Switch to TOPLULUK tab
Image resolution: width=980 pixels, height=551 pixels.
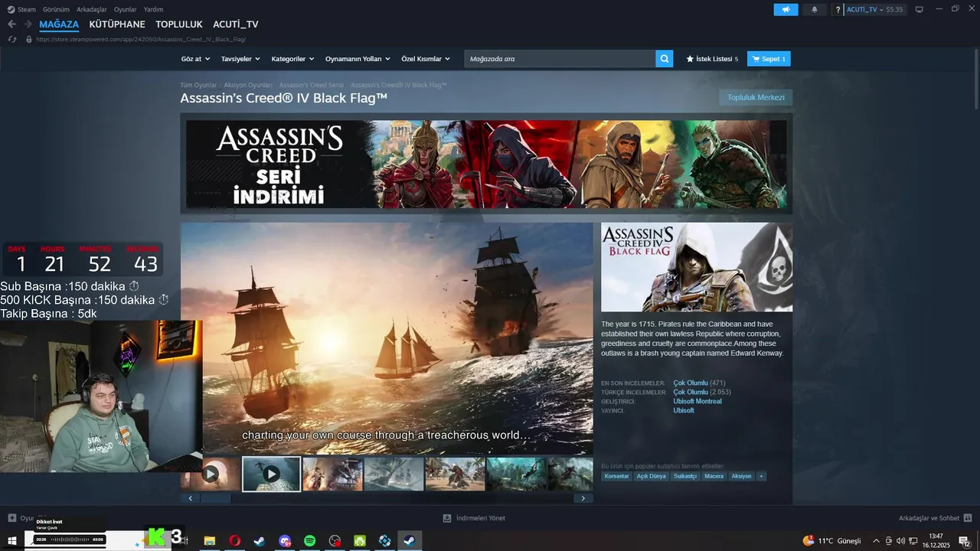click(179, 24)
